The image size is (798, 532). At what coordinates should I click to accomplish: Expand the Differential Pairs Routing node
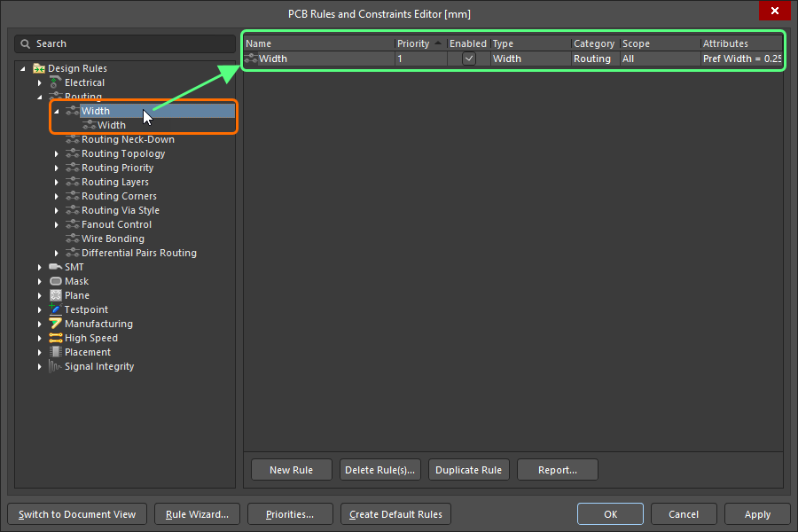[57, 253]
